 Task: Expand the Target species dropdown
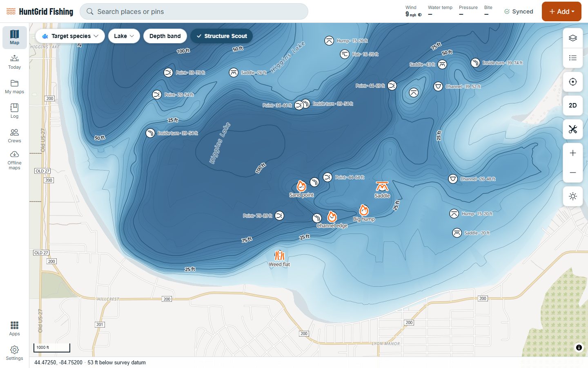[70, 36]
